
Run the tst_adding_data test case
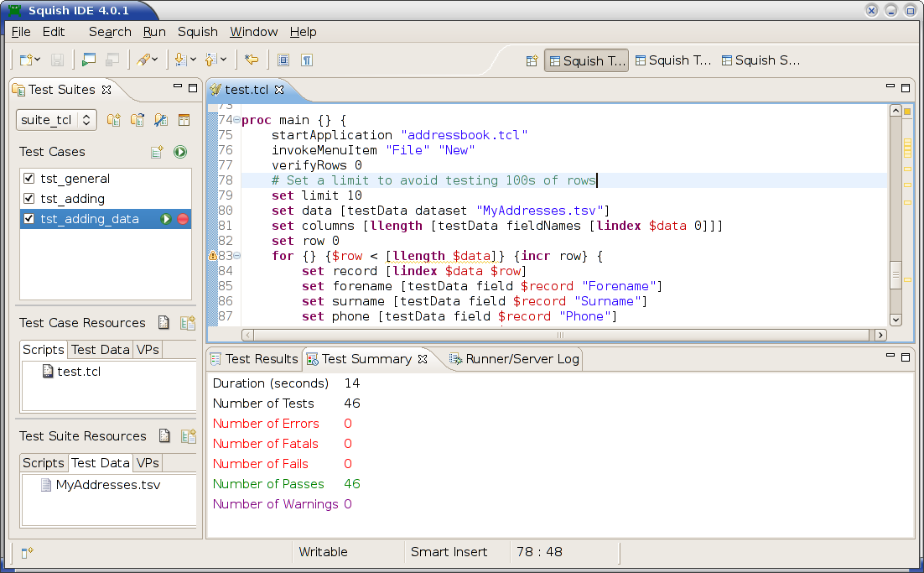click(x=166, y=219)
